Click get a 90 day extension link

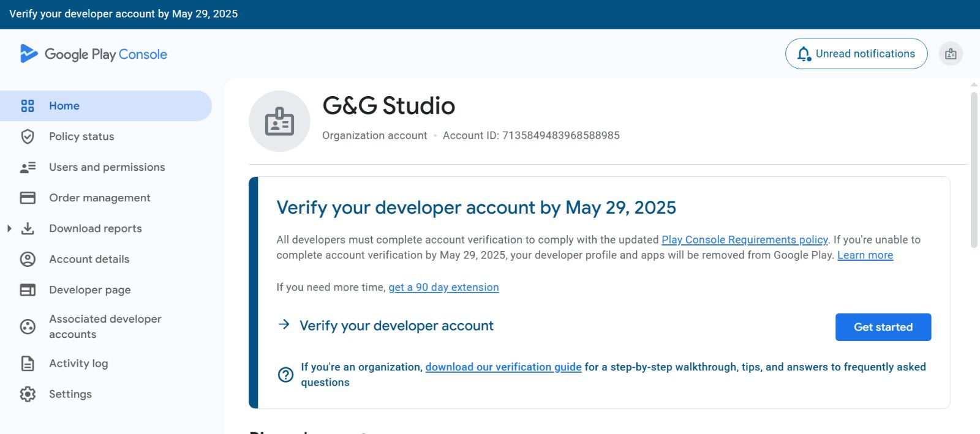pos(443,287)
